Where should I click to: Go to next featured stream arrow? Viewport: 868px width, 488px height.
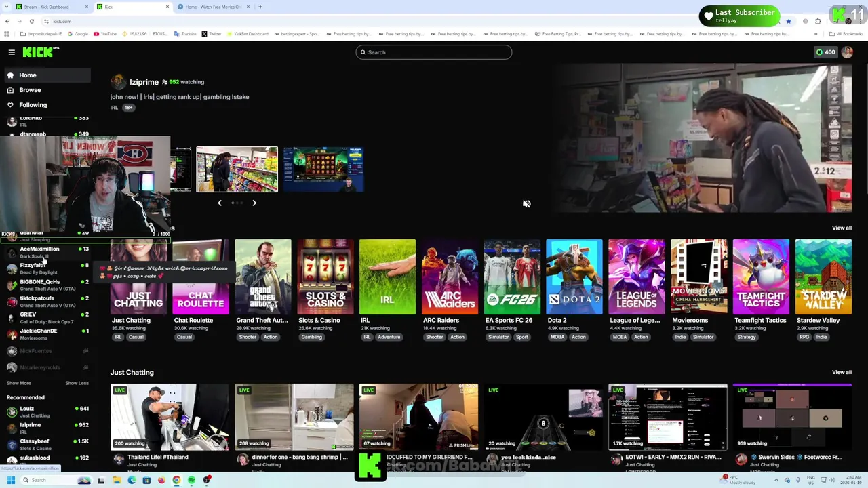254,203
